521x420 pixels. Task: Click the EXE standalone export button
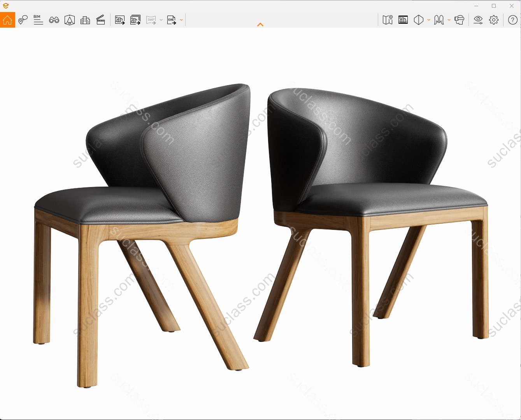(171, 20)
